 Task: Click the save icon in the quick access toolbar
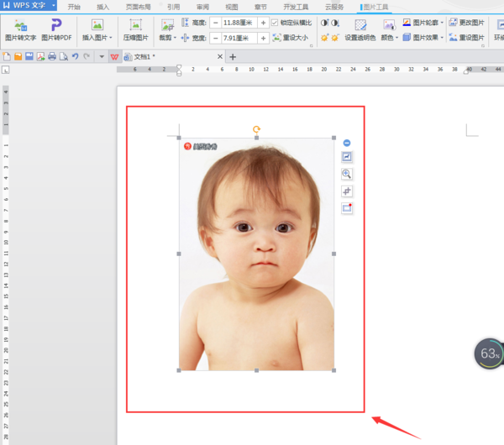(x=29, y=56)
